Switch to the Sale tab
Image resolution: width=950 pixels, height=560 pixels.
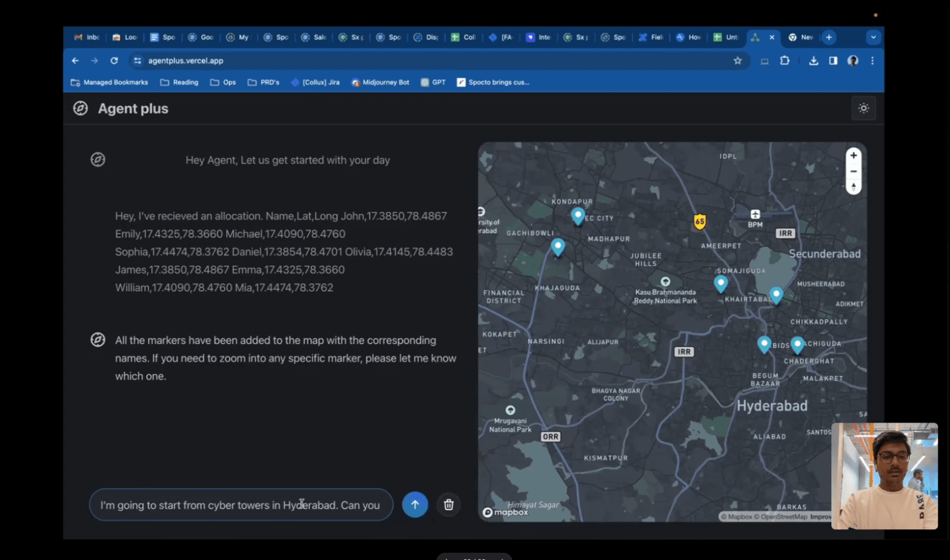(x=314, y=38)
